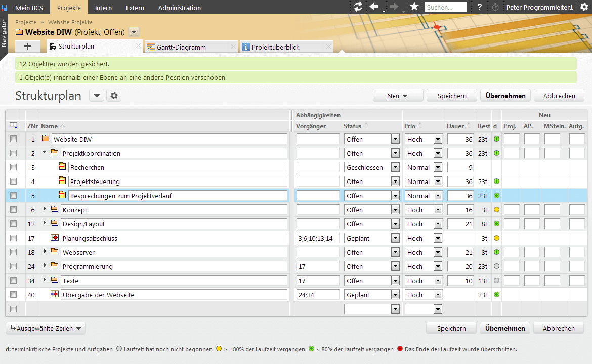The height and width of the screenshot is (364, 592).
Task: Click the BCS logo icon at top left
Action: 4,7
